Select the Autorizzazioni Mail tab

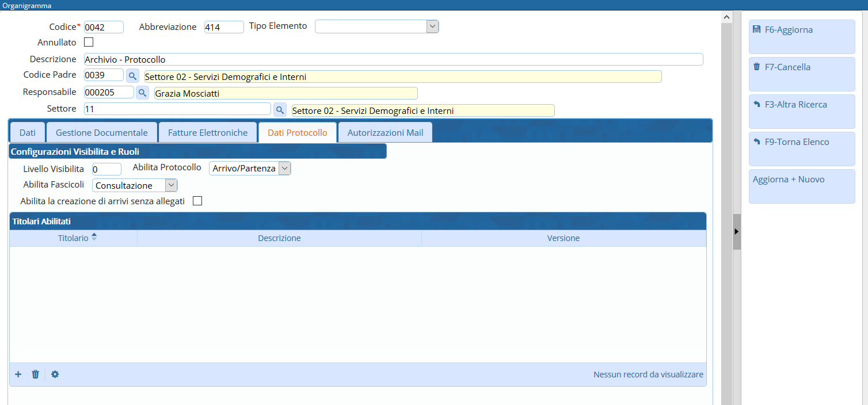click(x=385, y=132)
